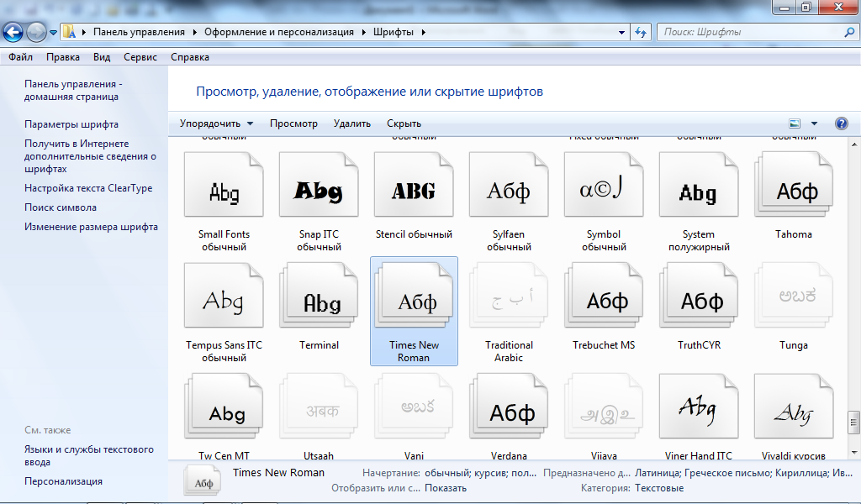The image size is (861, 504).
Task: Click the change view icon in toolbar
Action: click(795, 123)
